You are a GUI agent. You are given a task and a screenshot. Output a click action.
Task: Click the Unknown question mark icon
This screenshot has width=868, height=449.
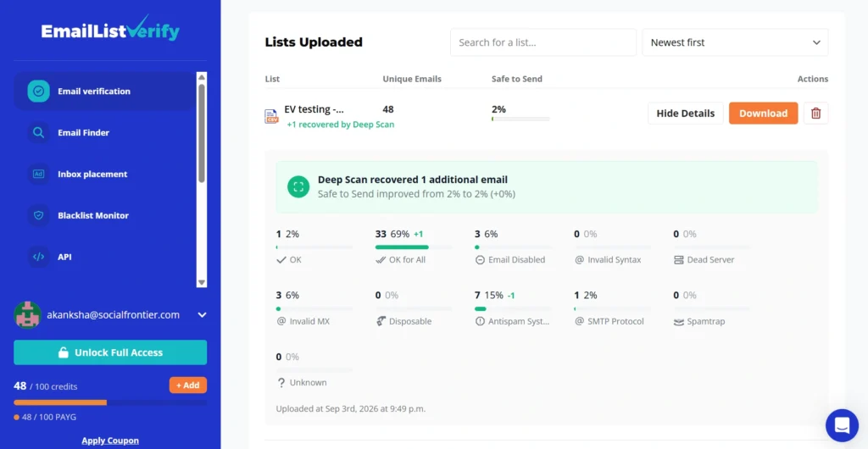click(x=281, y=383)
